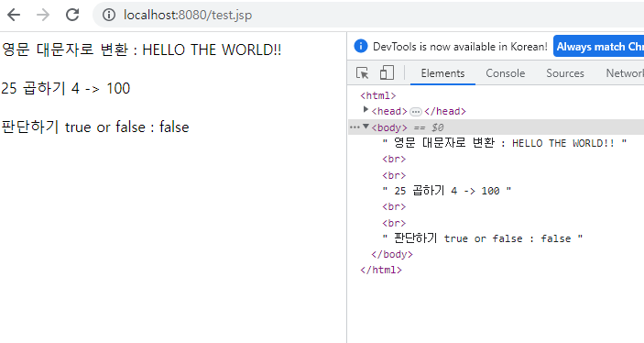This screenshot has height=343, width=644.
Task: Click 'DevTools is now available in Korean!' message
Action: pyautogui.click(x=460, y=47)
